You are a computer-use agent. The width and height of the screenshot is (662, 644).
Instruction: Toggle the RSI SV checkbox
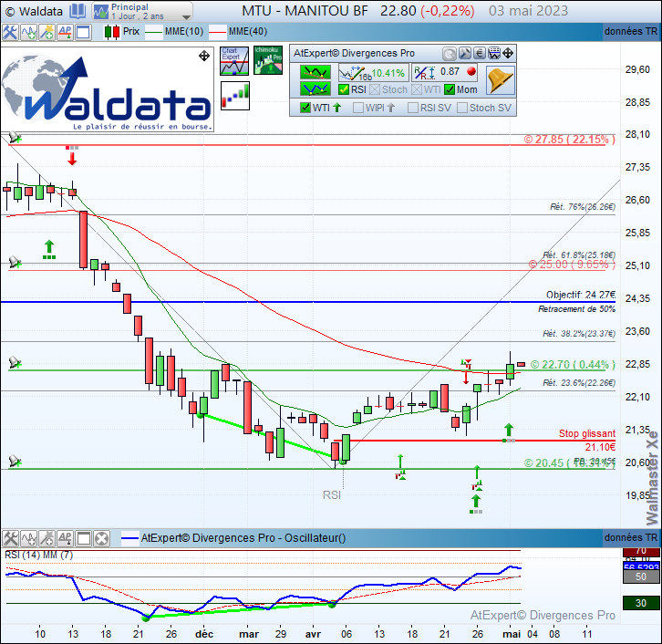click(x=413, y=108)
